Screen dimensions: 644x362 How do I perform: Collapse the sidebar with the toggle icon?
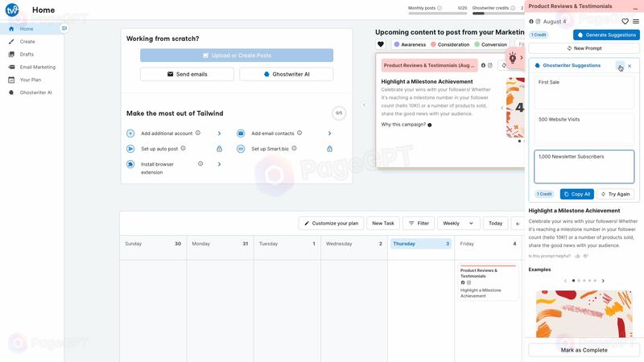pos(64,28)
